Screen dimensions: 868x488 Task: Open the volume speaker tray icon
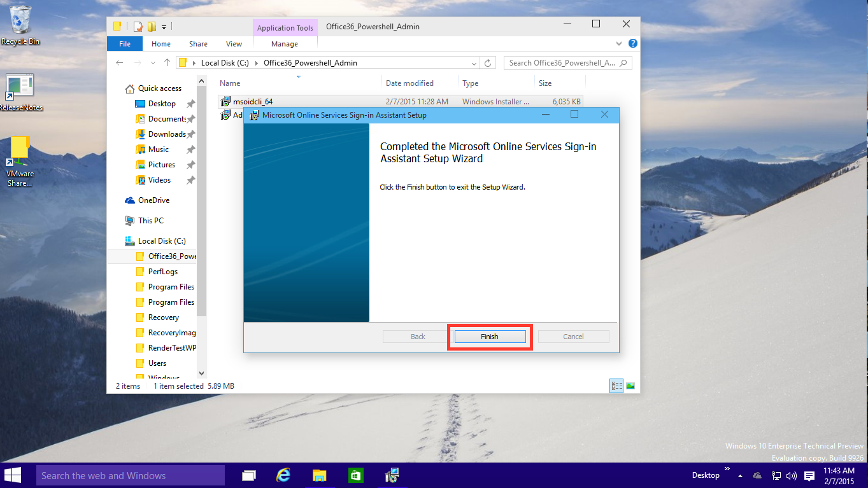[792, 476]
